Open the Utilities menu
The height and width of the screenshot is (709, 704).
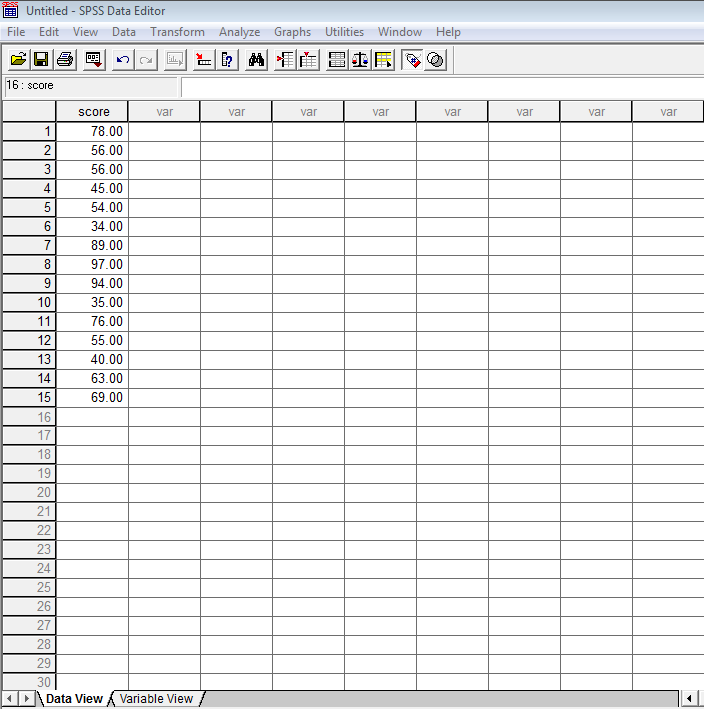click(345, 32)
